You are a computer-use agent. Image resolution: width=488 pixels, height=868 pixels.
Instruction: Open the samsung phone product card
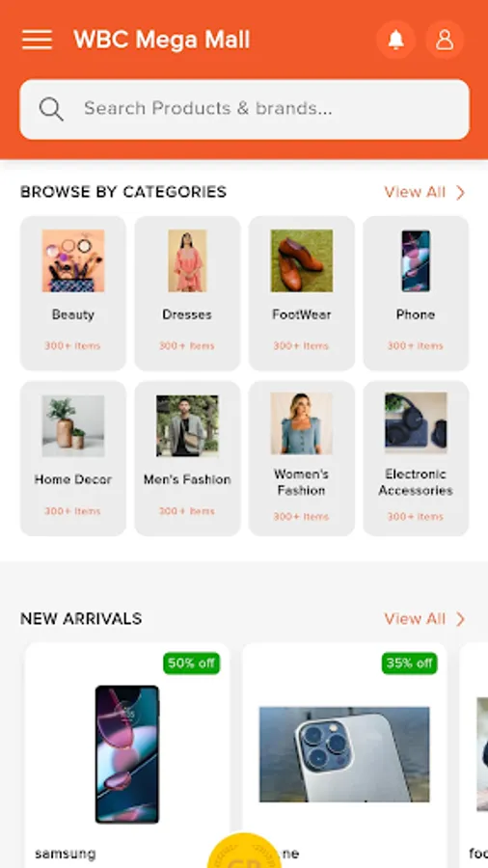click(127, 755)
